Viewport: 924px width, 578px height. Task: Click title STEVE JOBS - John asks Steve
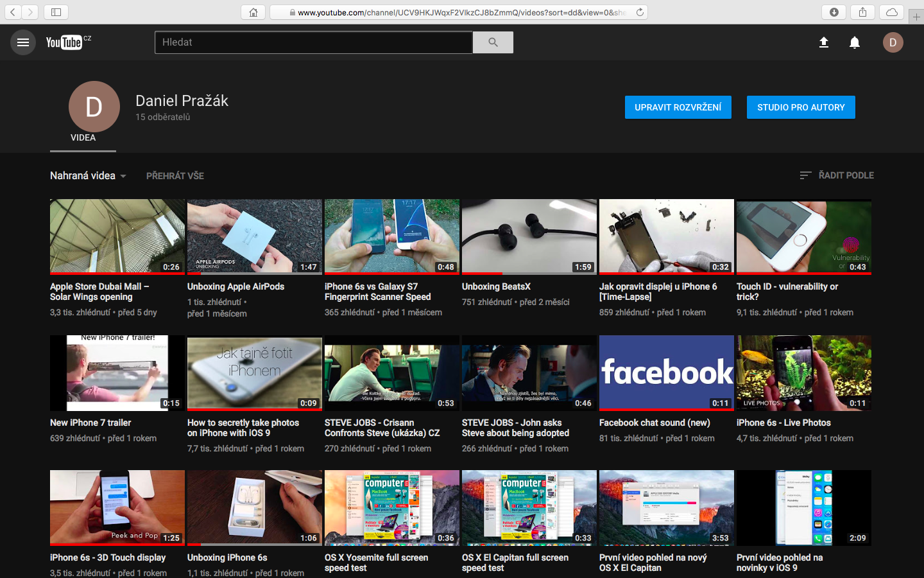[516, 428]
